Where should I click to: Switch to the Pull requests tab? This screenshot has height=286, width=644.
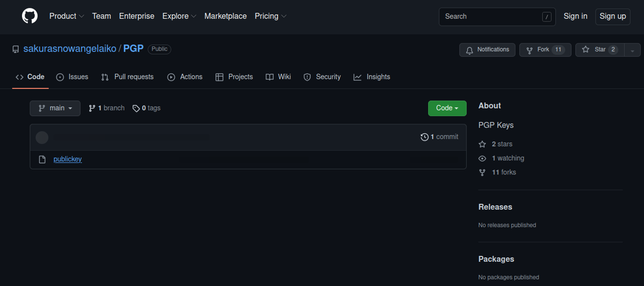[x=128, y=77]
